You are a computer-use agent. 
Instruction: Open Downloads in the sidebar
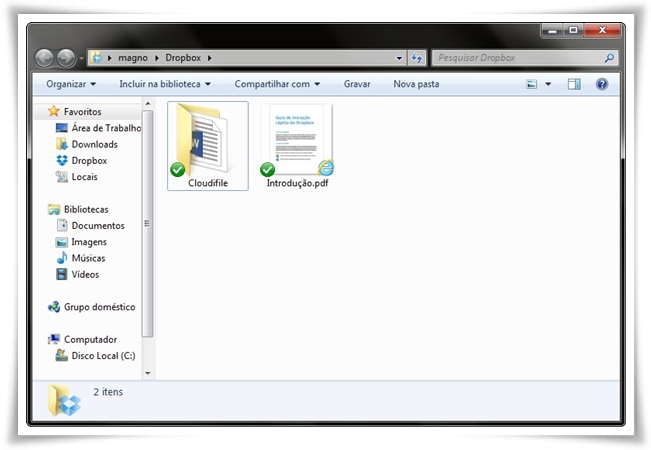[x=95, y=144]
